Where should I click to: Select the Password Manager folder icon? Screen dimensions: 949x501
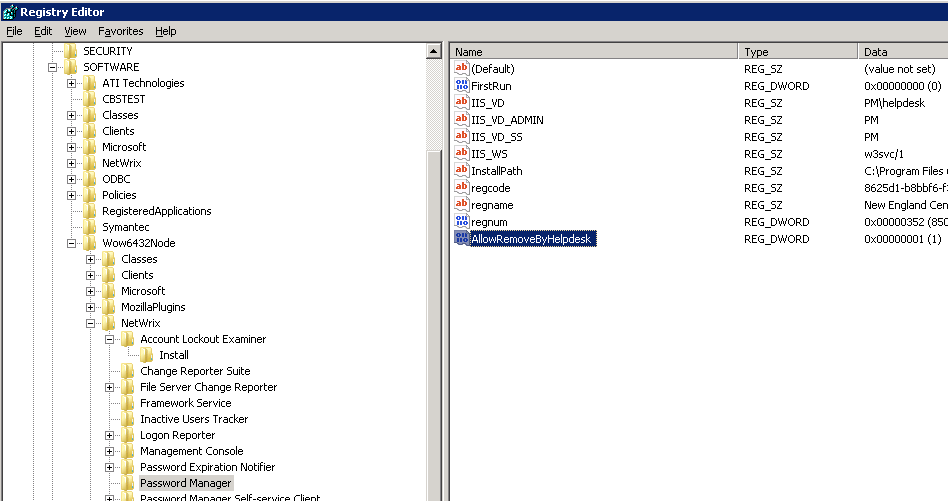pos(128,483)
